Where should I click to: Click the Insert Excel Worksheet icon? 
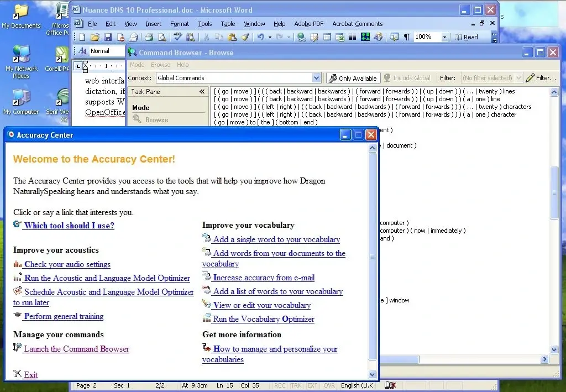pos(340,37)
